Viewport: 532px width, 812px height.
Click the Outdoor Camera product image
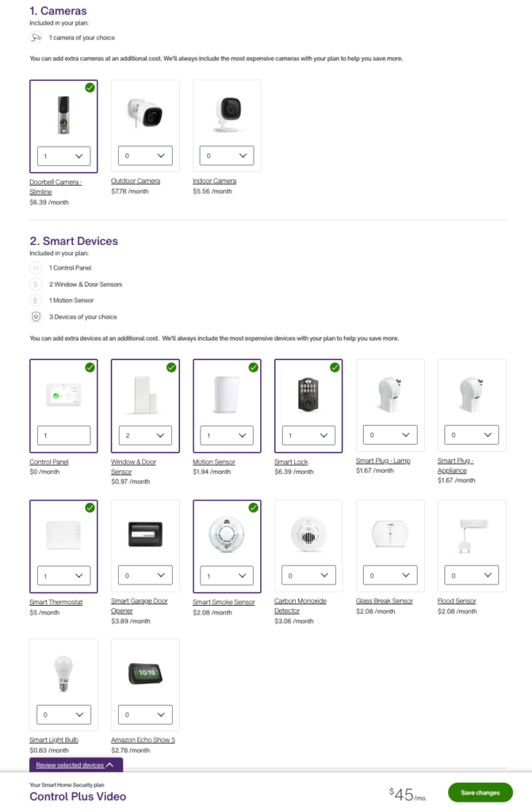145,113
